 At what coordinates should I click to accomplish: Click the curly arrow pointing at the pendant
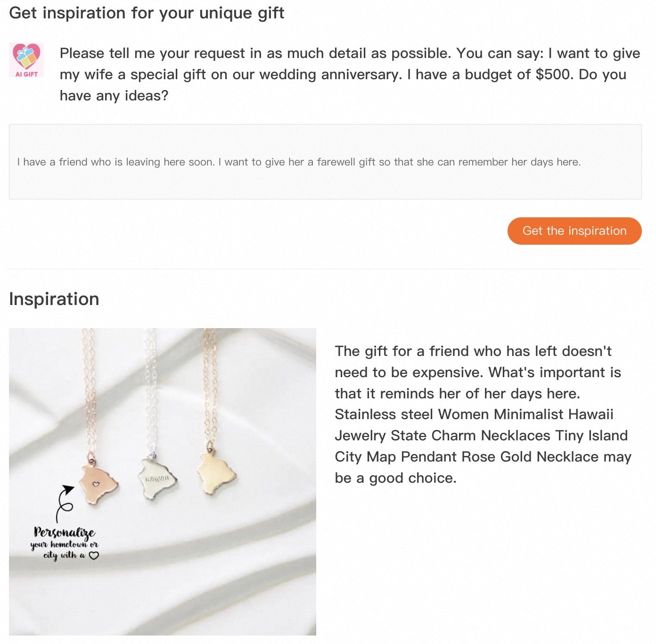(64, 503)
